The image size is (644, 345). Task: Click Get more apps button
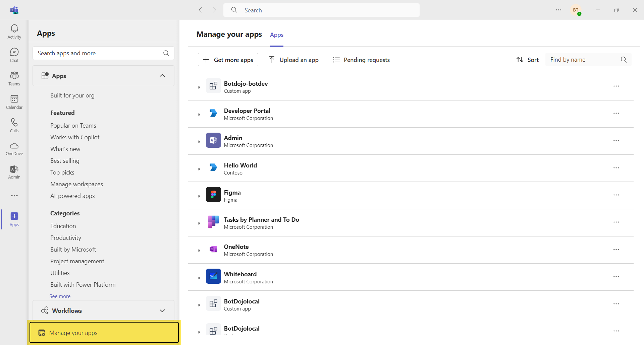(228, 60)
